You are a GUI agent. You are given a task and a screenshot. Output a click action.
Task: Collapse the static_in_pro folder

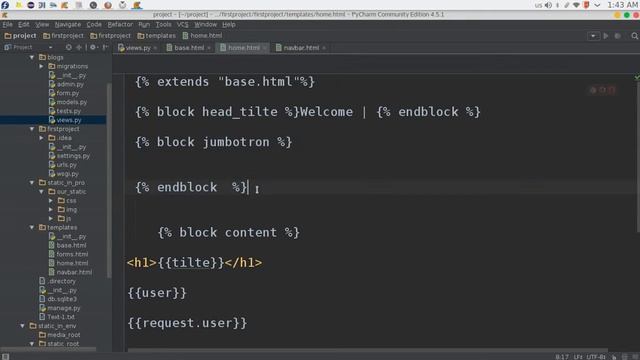tap(32, 183)
